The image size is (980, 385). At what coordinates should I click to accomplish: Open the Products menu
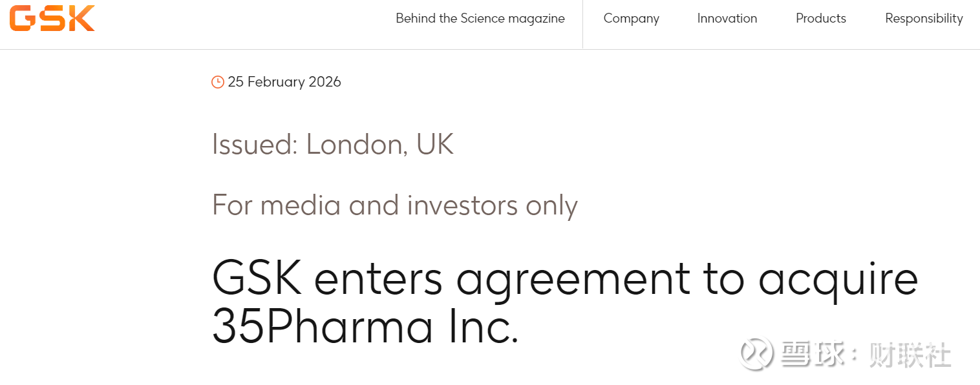click(x=820, y=19)
